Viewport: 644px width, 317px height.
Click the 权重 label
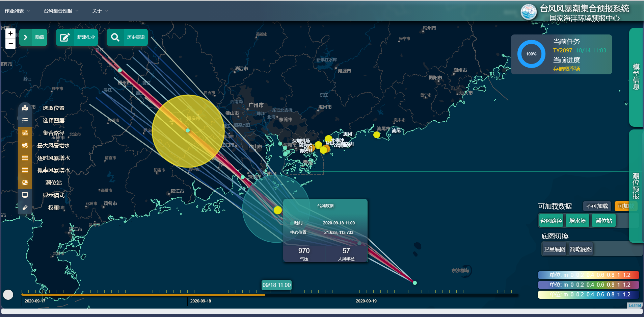tap(53, 208)
